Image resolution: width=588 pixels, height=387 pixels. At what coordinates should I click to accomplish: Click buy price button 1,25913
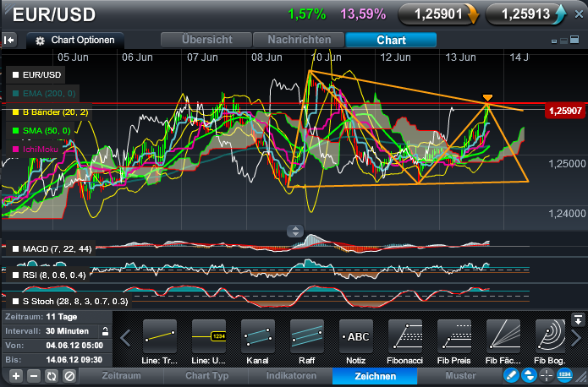525,14
